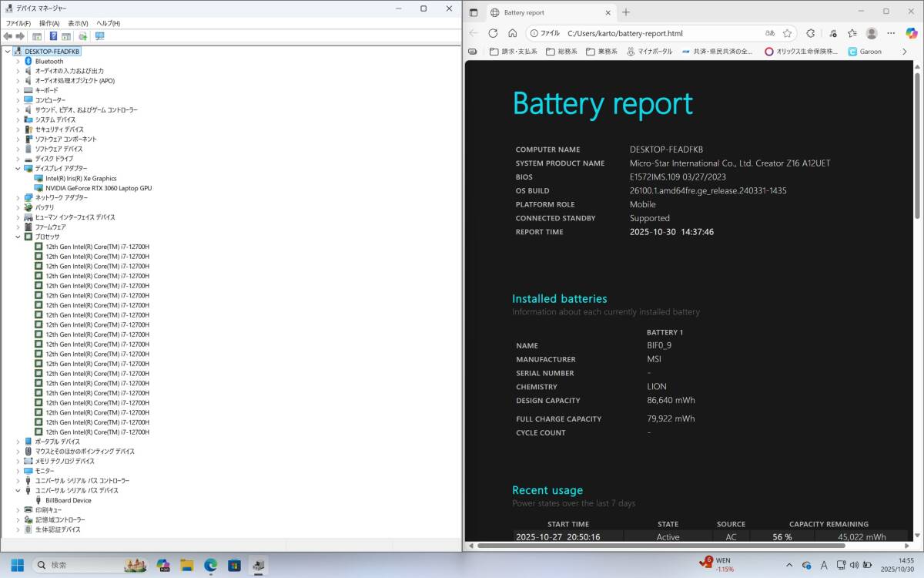Image resolution: width=924 pixels, height=578 pixels.
Task: Click the Device Manager help toolbar icon
Action: [53, 36]
